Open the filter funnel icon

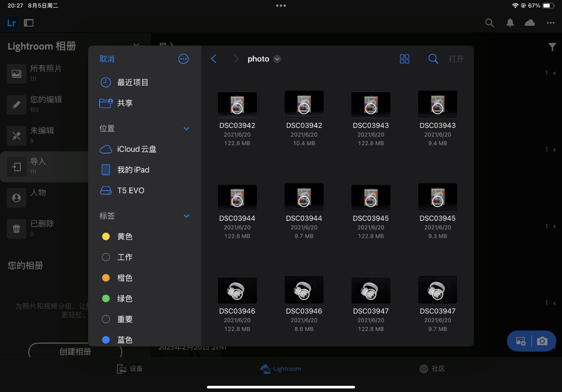pos(552,47)
